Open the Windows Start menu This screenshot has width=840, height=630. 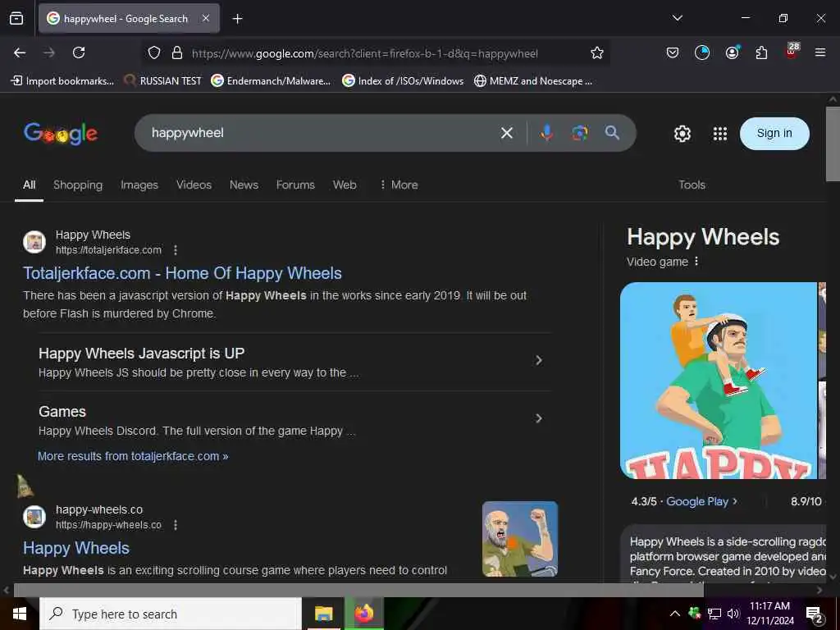(x=20, y=614)
